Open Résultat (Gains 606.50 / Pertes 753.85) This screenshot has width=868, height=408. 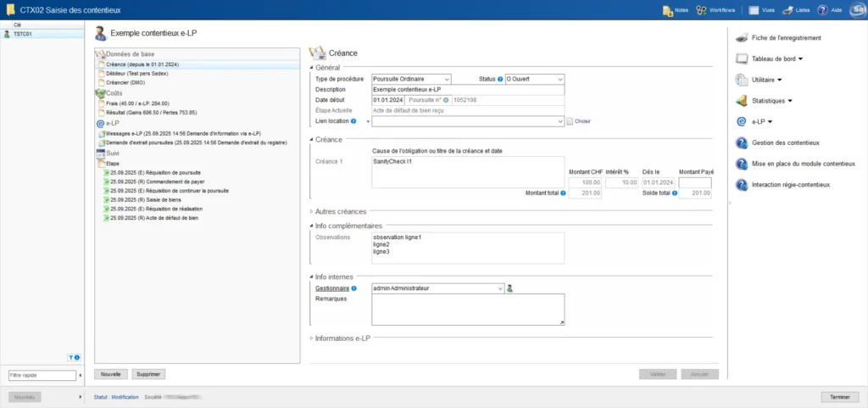coord(151,112)
